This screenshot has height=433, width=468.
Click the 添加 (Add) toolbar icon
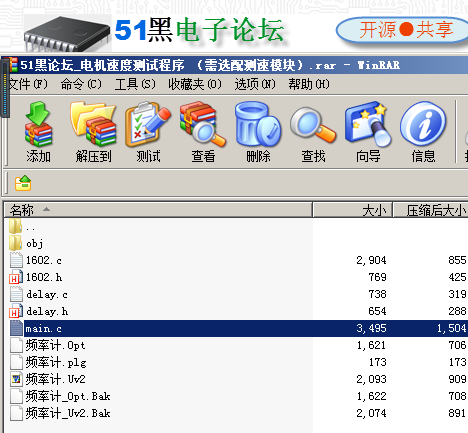click(38, 132)
